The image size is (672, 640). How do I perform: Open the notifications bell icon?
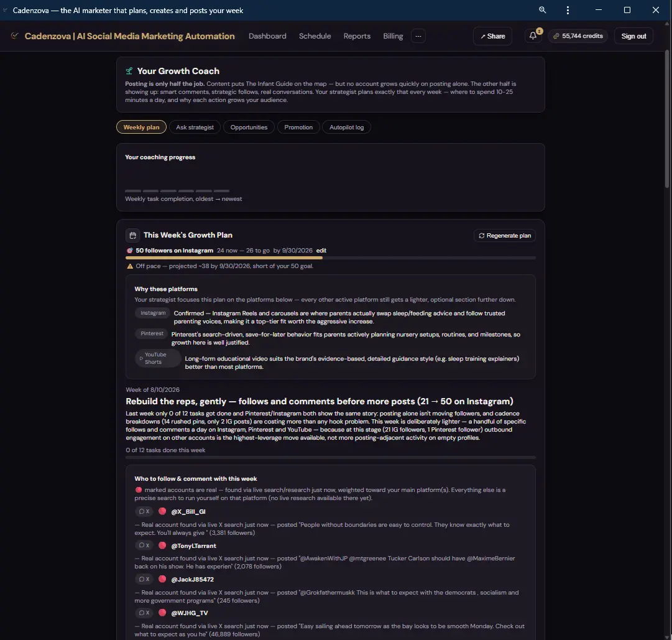(533, 36)
